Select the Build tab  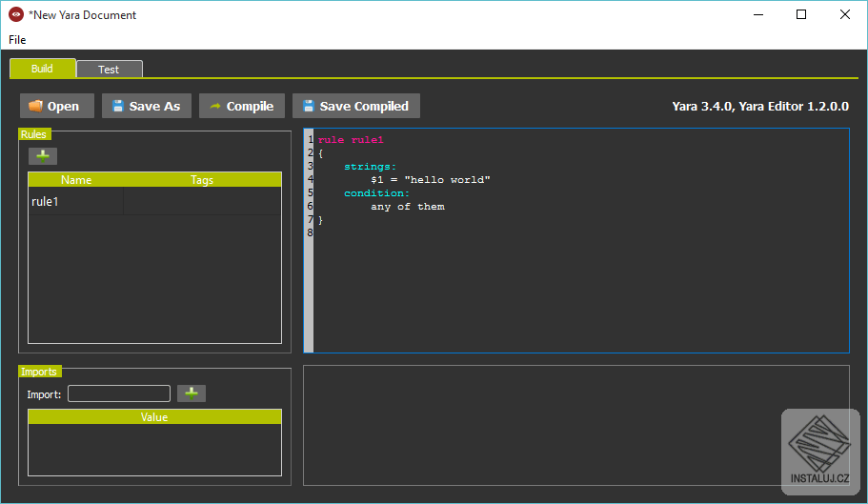[x=42, y=69]
